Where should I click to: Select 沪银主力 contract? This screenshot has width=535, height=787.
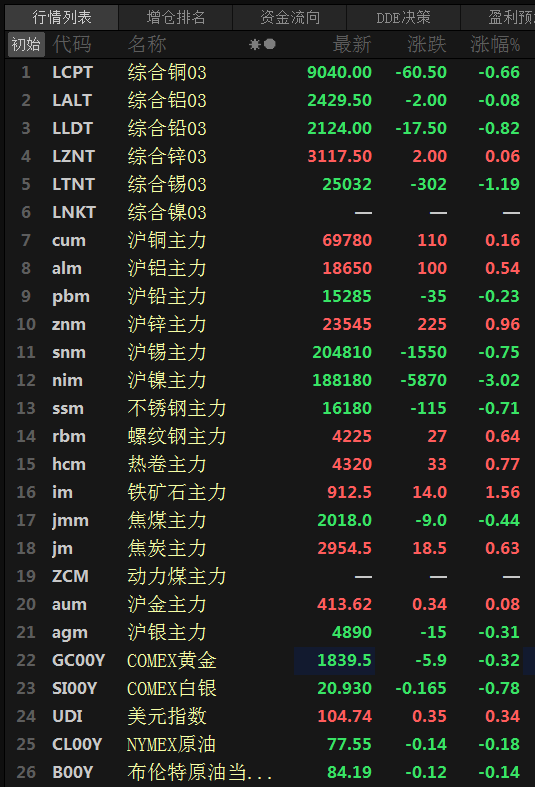[167, 632]
